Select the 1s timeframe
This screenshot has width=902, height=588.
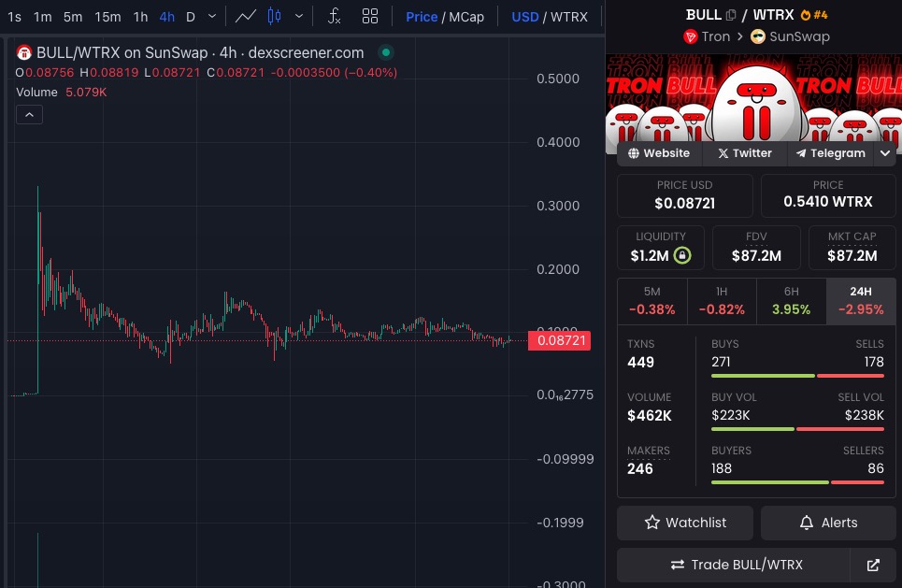coord(14,17)
